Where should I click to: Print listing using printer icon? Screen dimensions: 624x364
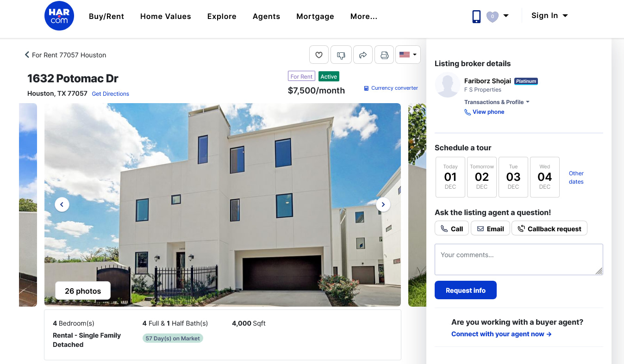click(384, 55)
